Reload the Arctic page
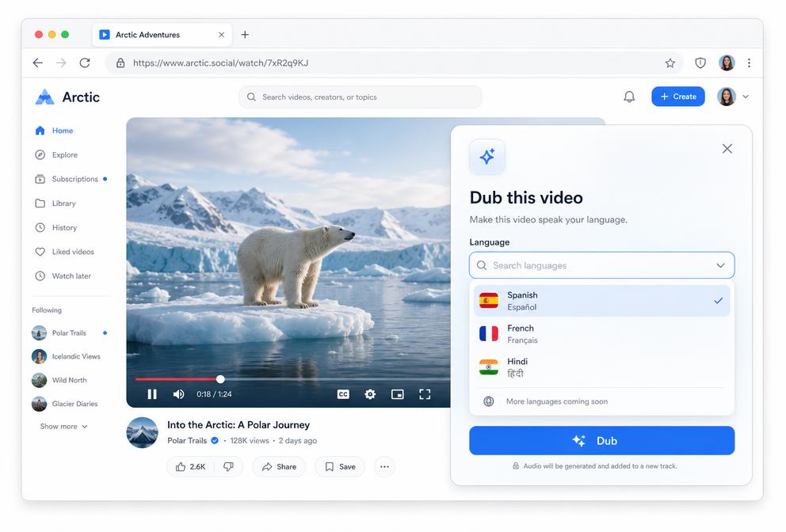The image size is (786, 532). coord(85,63)
